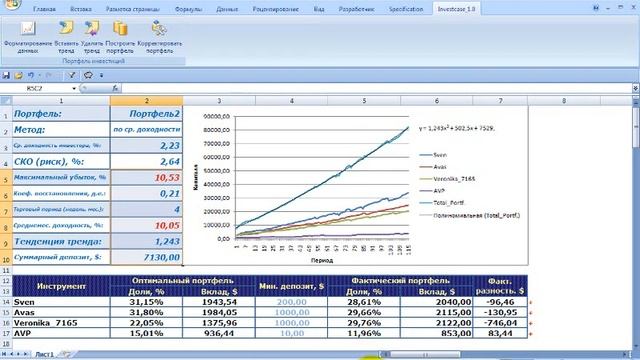Open the quick access toolbar customize arrow
The image size is (640, 360).
click(101, 76)
